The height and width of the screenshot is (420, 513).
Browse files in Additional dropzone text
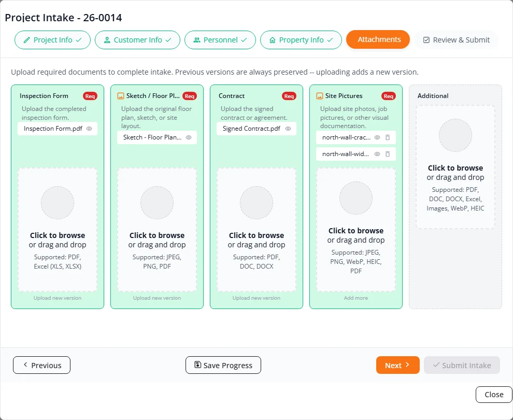click(455, 168)
